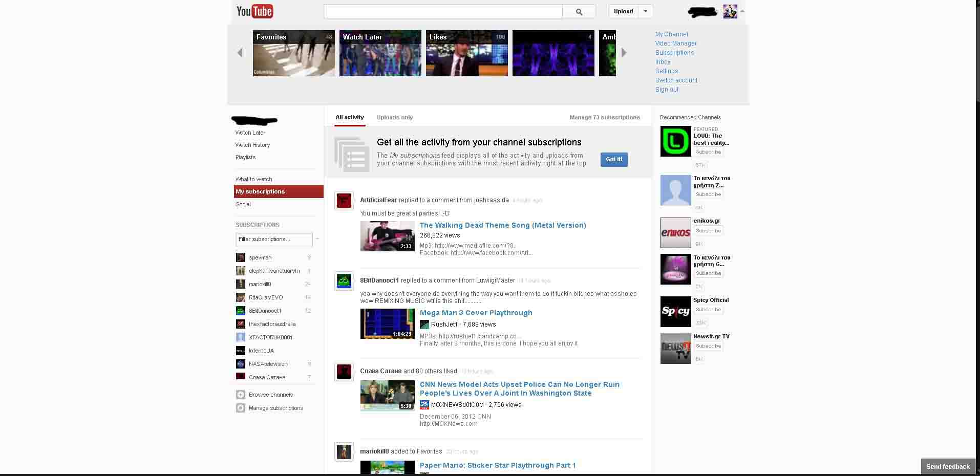Click the YouTube search input field
Image resolution: width=980 pixels, height=476 pixels.
(443, 11)
